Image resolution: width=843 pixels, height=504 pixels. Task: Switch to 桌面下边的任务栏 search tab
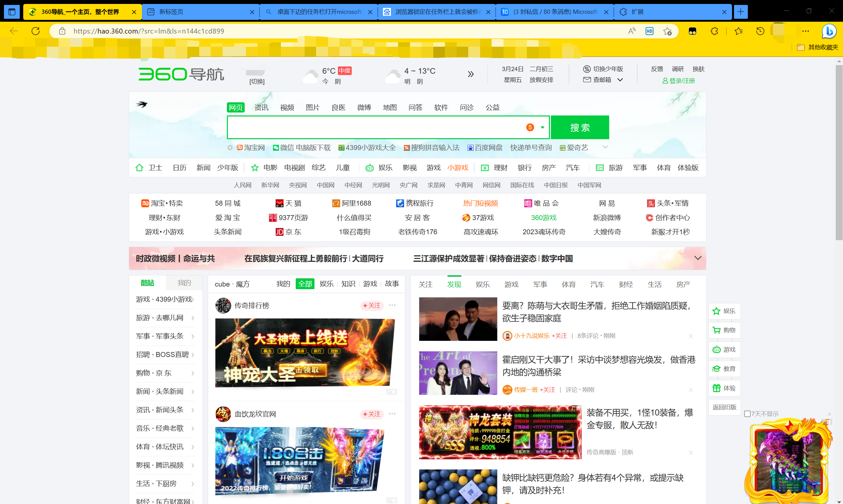(318, 12)
